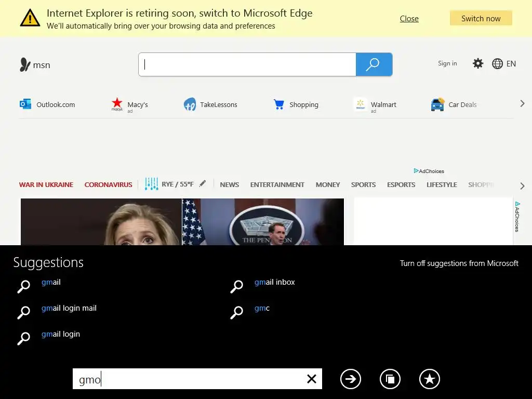This screenshot has height=399, width=532.
Task: Click the warning triangle icon in banner
Action: pos(30,18)
